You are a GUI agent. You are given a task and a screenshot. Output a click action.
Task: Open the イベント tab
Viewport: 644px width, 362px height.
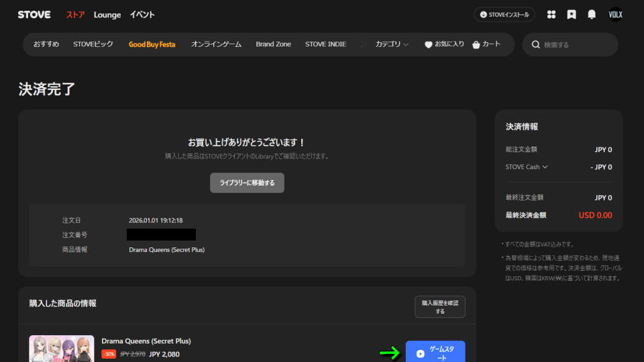[x=142, y=14]
